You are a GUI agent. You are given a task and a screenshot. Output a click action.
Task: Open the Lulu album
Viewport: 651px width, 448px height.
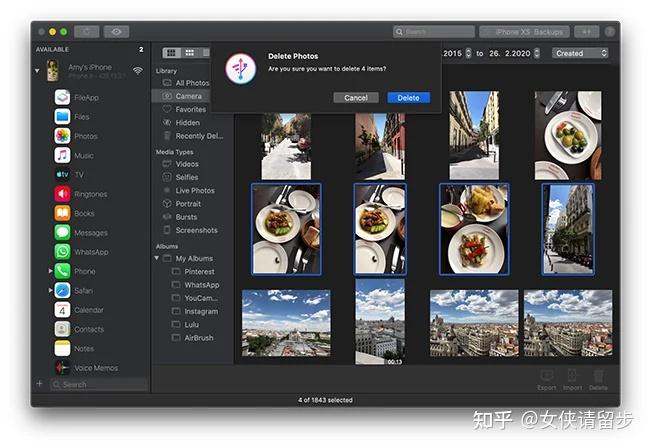click(x=185, y=325)
